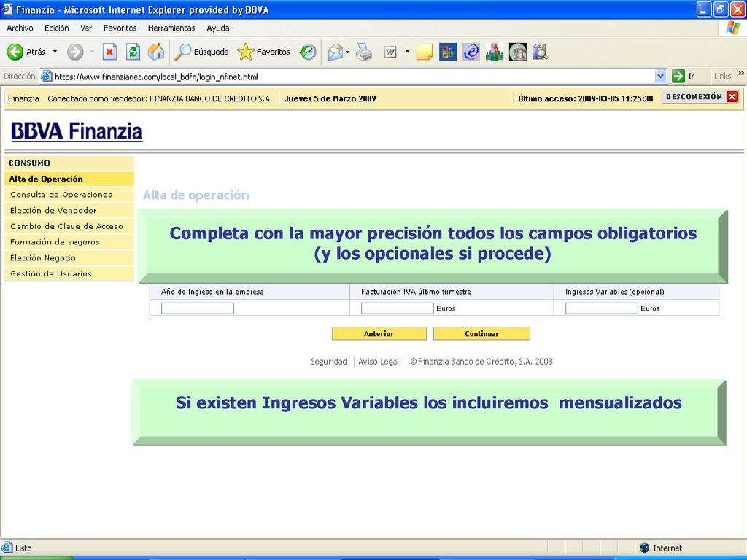Expand the Links toolbar chevron
Image resolution: width=747 pixels, height=560 pixels.
(x=741, y=74)
